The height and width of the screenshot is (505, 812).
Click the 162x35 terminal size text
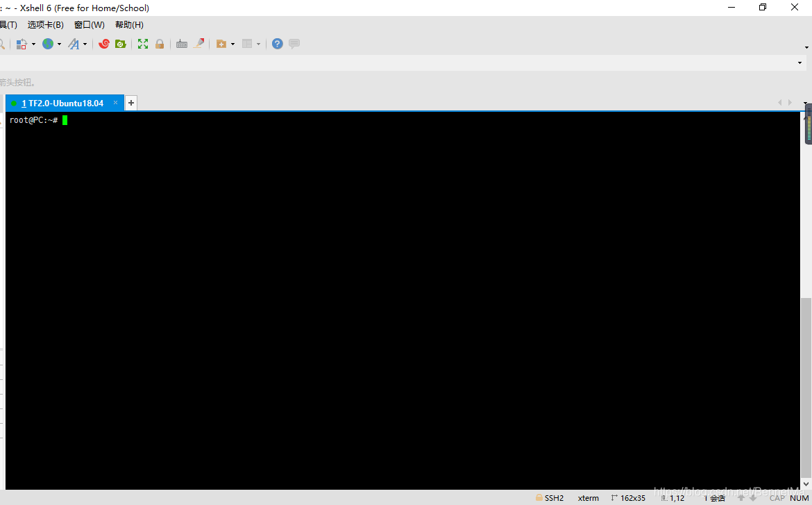point(633,498)
